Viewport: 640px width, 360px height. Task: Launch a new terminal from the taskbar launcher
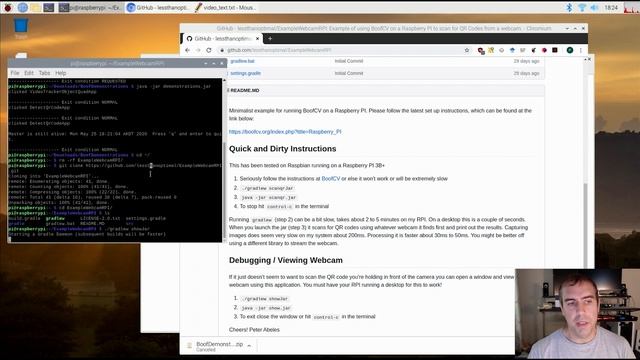click(x=49, y=7)
